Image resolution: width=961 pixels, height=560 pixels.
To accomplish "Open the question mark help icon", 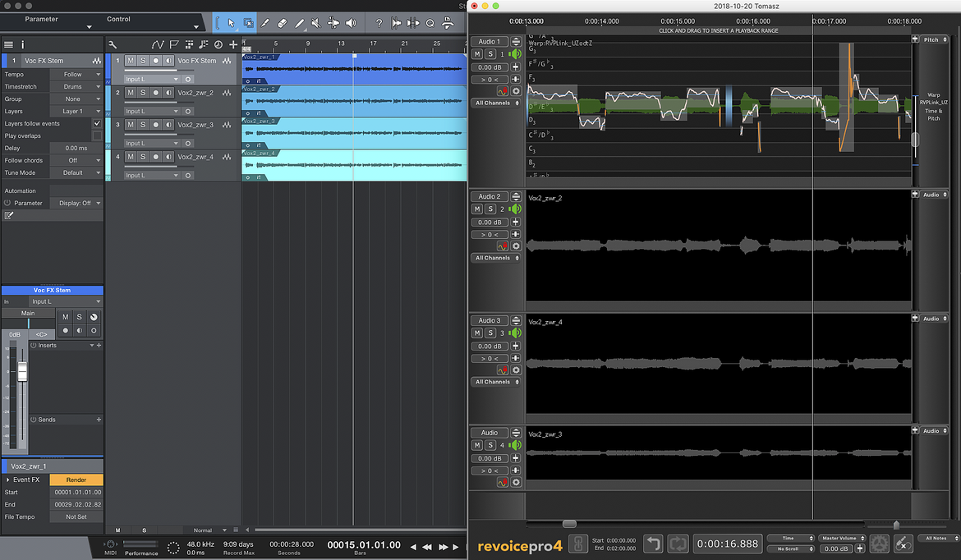I will (x=379, y=23).
